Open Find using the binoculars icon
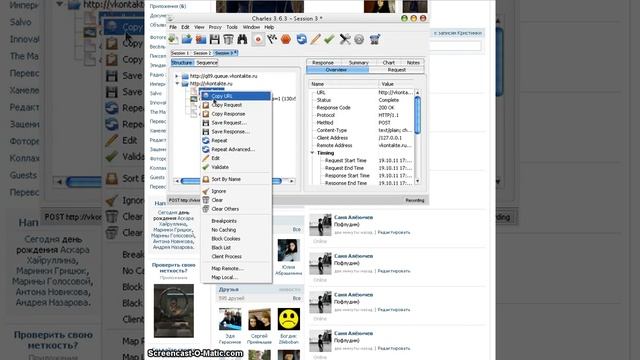Screen dimensions: 640x360 [x=242, y=39]
